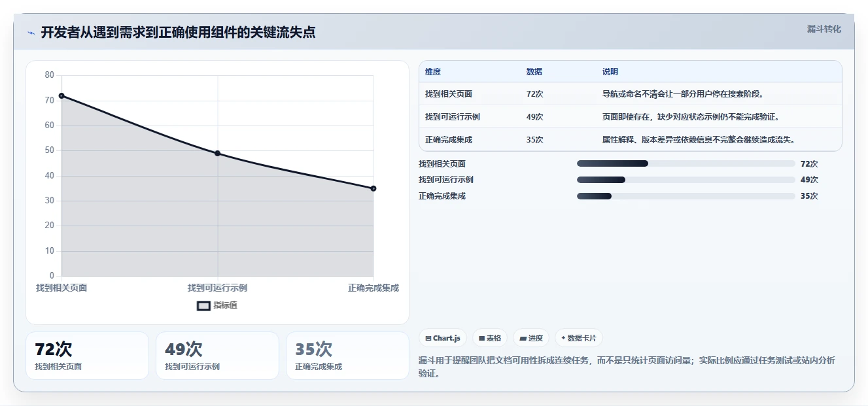Click the 找到可运行示例 progress row label
Screen dimensions: 868x406
(446, 180)
